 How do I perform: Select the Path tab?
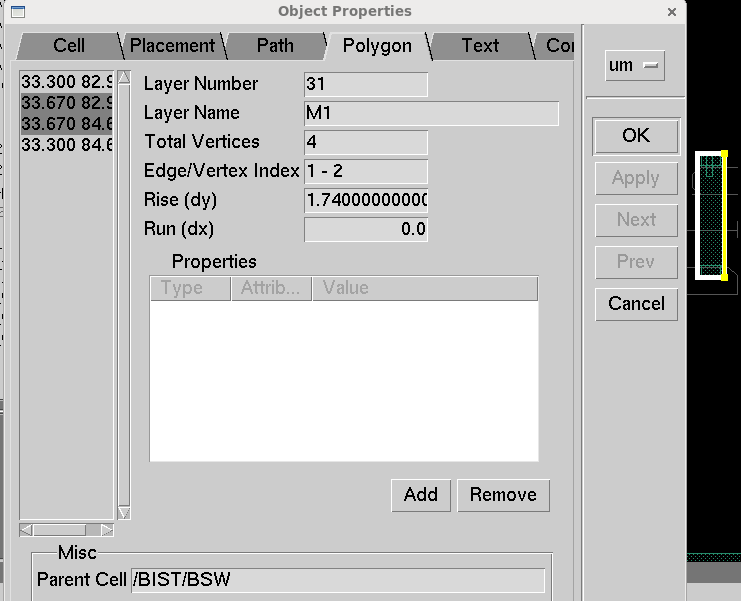(x=275, y=46)
